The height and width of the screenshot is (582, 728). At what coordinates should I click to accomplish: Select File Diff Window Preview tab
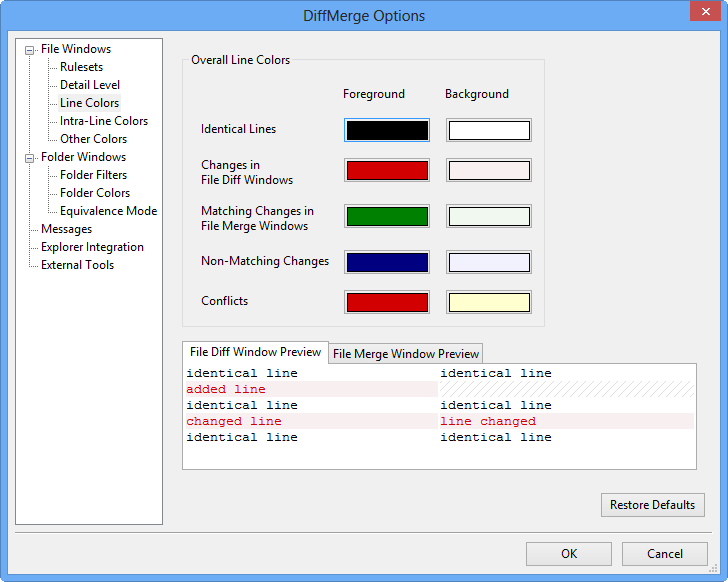[x=256, y=352]
